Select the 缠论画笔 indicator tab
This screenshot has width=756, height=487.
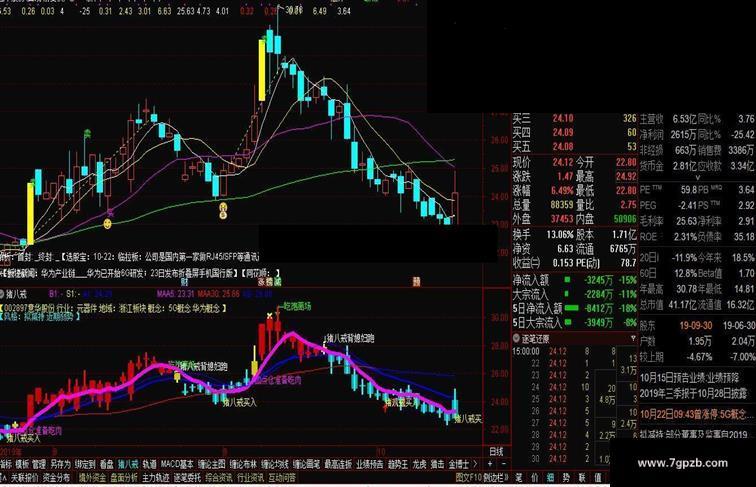[306, 464]
